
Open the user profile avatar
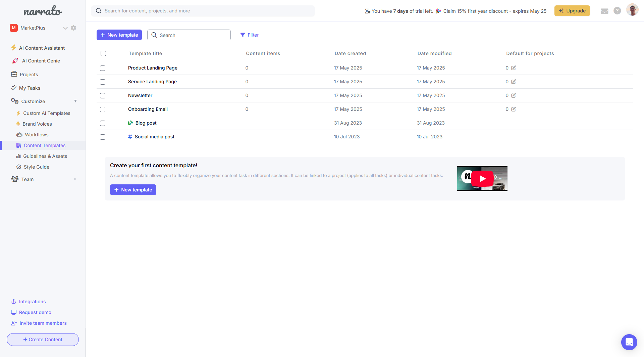pos(632,10)
